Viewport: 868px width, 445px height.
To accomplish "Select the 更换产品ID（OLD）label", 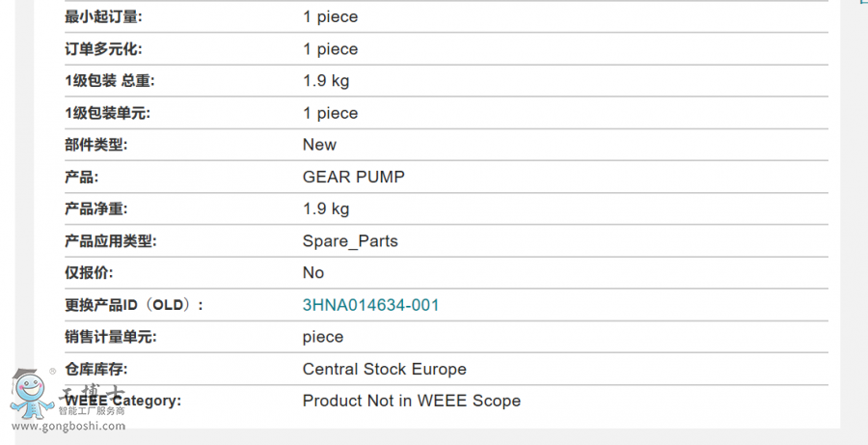I will pos(133,305).
